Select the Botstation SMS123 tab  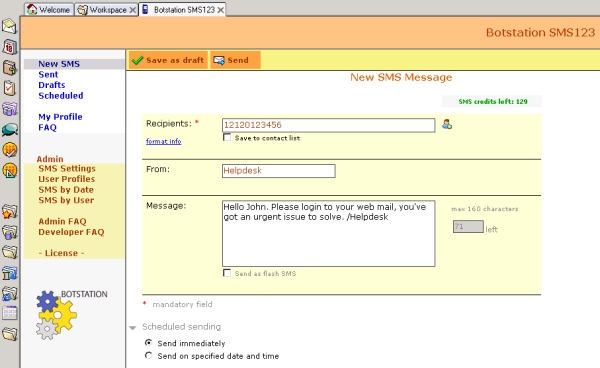pos(183,10)
